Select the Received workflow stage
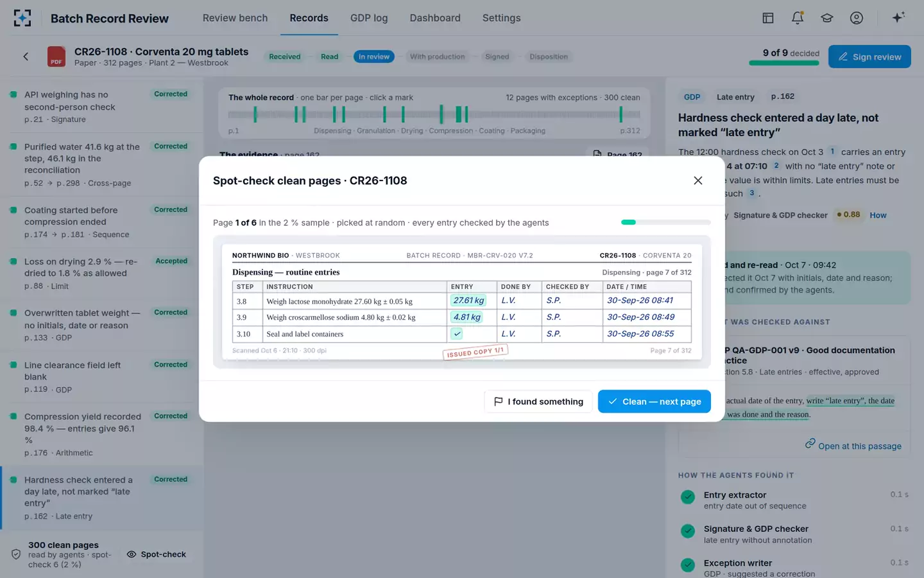This screenshot has height=578, width=924. [x=285, y=57]
